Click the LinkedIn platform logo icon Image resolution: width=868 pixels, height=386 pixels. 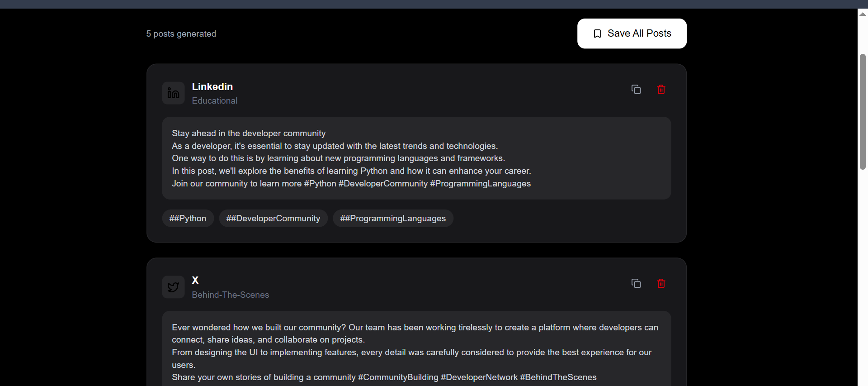(x=173, y=93)
